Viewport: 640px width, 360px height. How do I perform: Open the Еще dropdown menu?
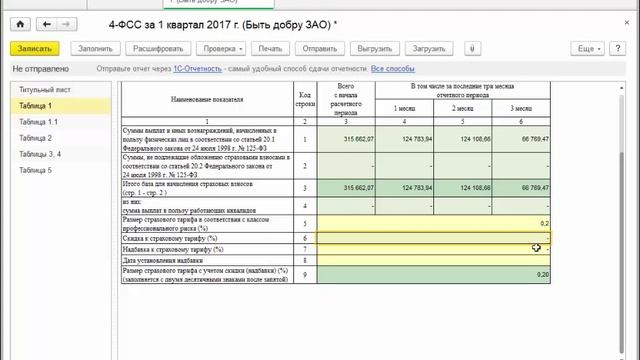587,49
